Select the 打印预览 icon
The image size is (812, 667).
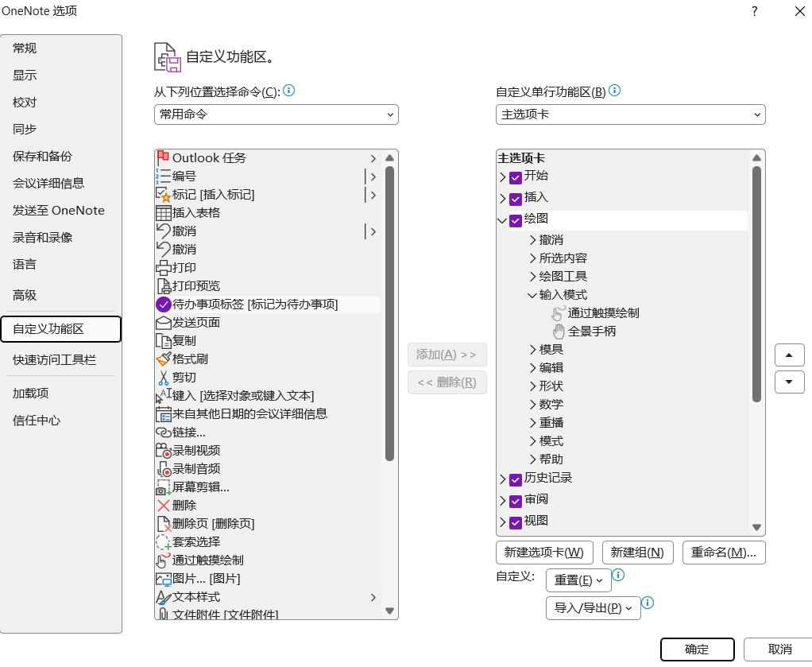(x=163, y=285)
